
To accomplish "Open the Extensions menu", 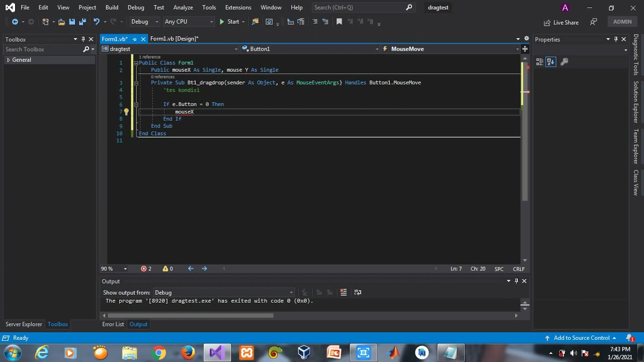I will coord(238,8).
